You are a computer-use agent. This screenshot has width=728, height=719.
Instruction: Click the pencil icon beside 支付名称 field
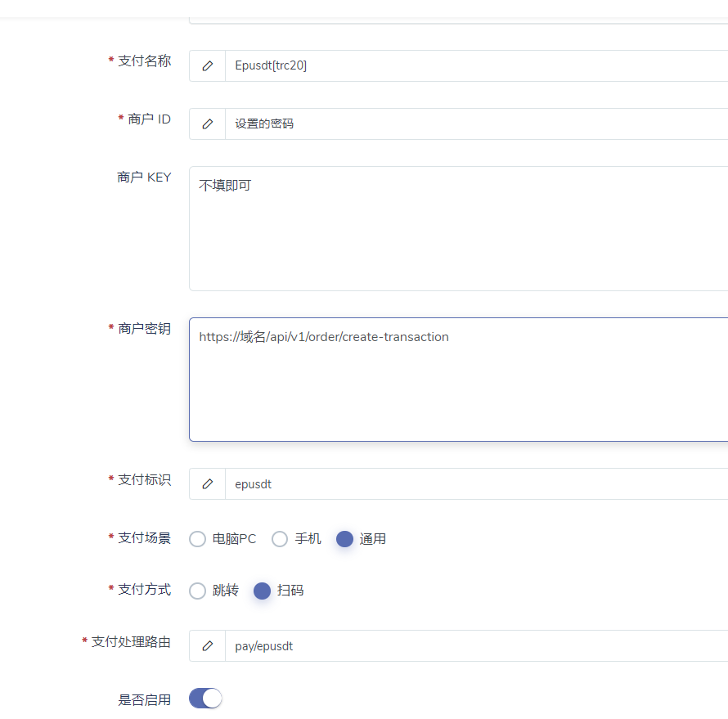point(208,66)
